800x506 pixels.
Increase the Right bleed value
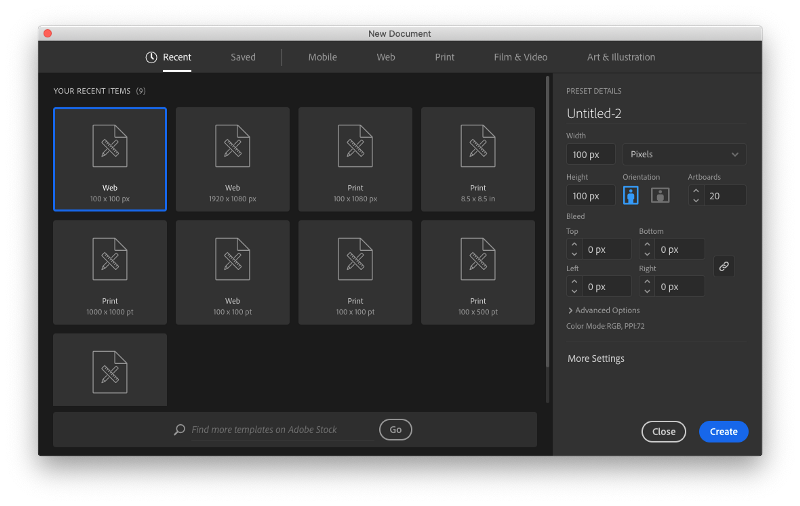pyautogui.click(x=647, y=282)
